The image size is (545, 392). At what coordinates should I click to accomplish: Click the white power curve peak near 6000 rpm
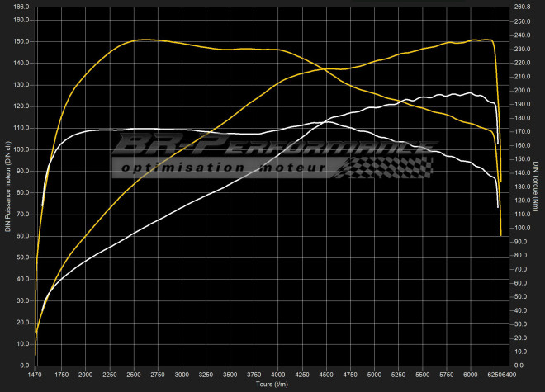coord(470,93)
